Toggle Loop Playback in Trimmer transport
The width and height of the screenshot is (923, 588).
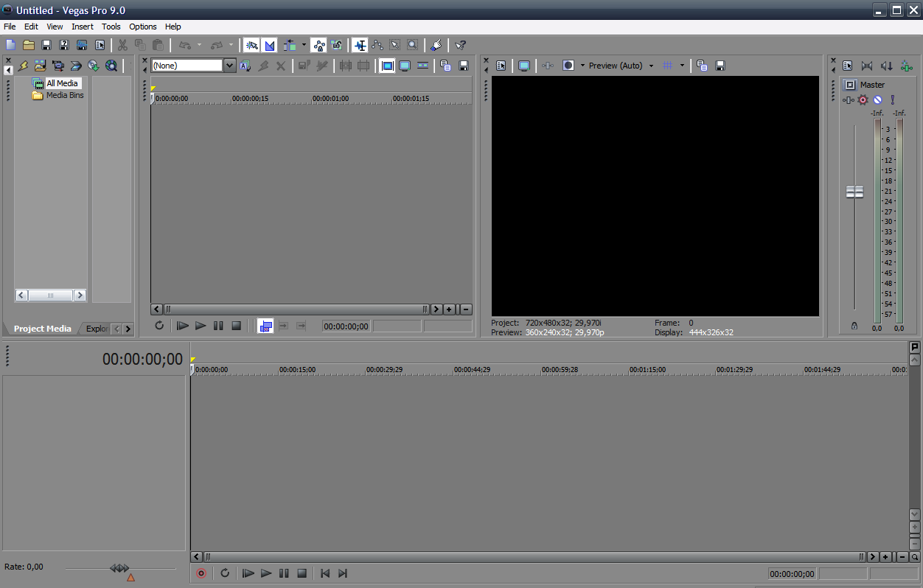tap(159, 325)
